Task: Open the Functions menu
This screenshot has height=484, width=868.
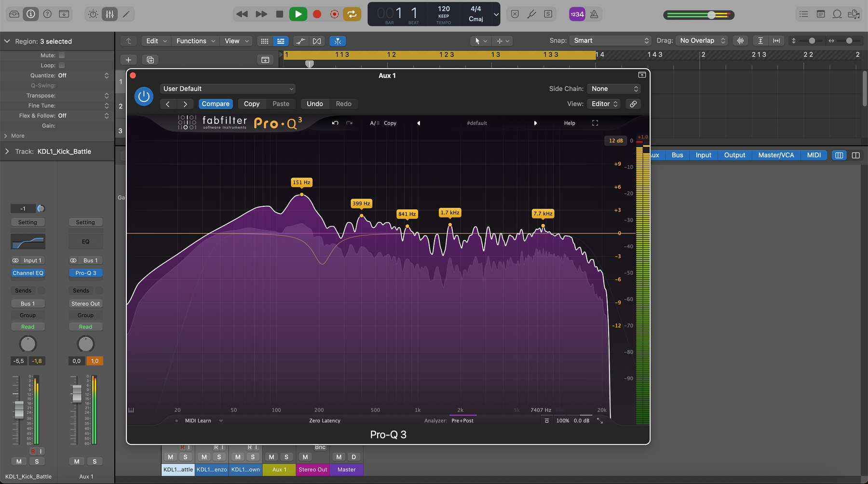Action: (195, 41)
